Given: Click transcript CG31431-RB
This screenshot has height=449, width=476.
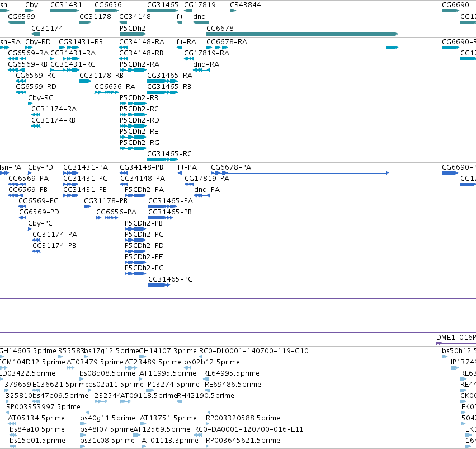Looking at the screenshot, I should [81, 41].
